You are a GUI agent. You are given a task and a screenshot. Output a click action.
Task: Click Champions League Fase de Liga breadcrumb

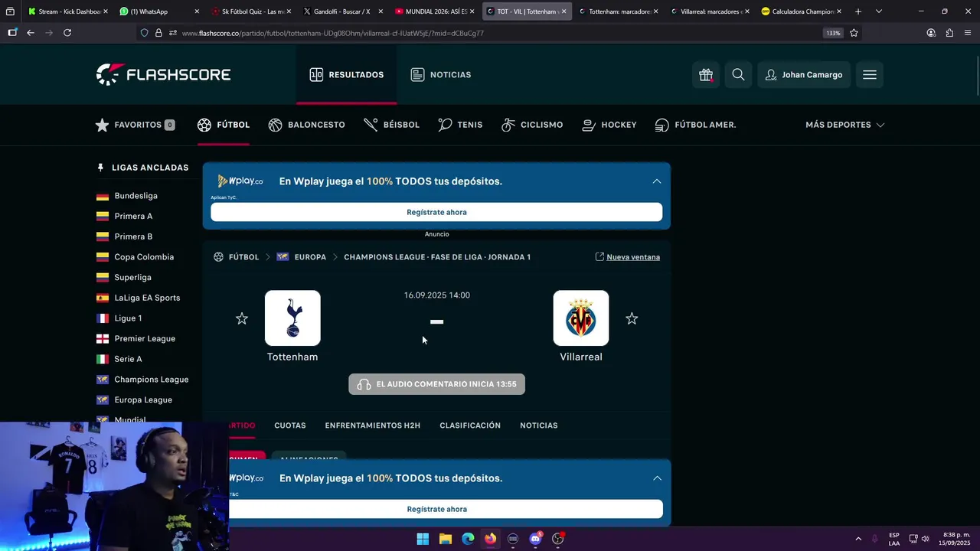pyautogui.click(x=437, y=257)
